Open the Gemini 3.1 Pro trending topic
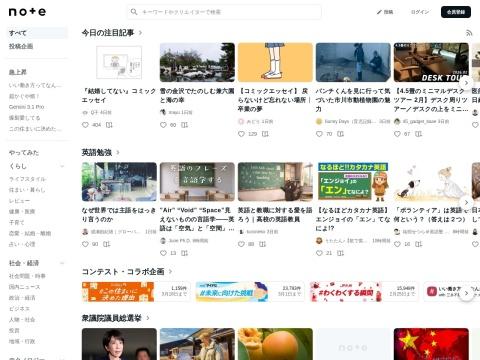Image resolution: width=480 pixels, height=360 pixels. click(x=26, y=107)
